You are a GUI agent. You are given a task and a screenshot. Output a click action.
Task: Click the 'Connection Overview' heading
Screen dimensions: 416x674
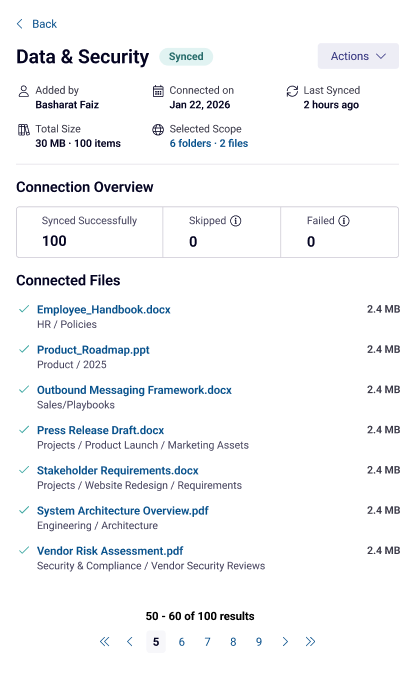click(x=85, y=187)
